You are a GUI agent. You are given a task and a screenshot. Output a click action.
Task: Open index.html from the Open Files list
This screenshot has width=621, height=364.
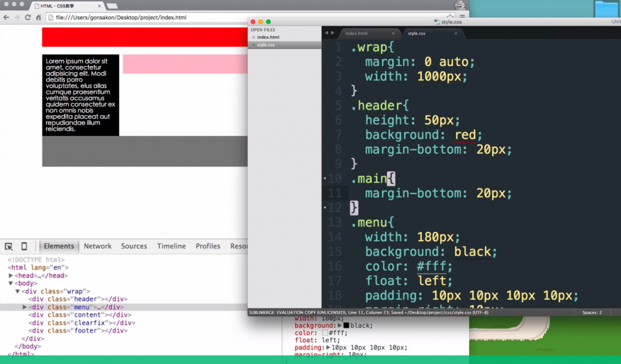point(268,37)
